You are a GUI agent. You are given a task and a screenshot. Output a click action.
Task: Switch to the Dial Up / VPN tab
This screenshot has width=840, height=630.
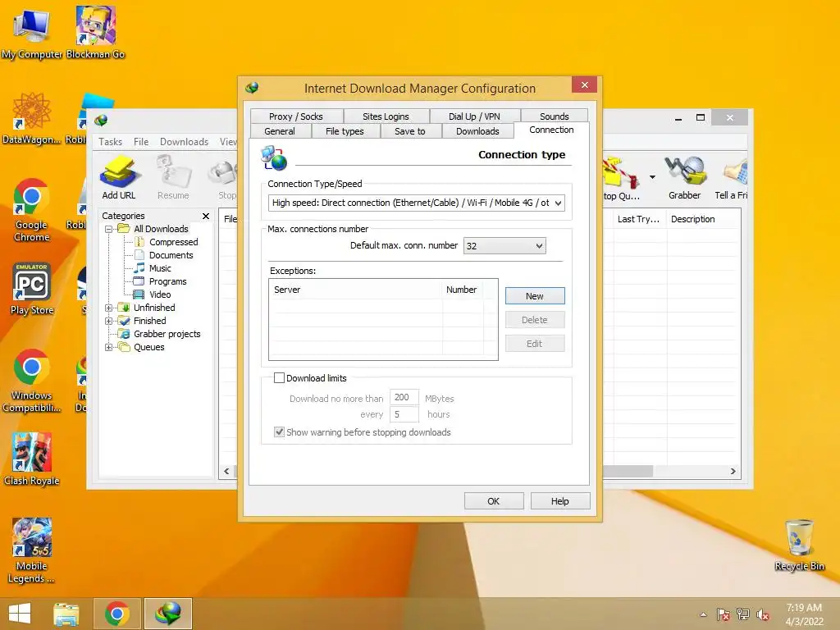474,116
